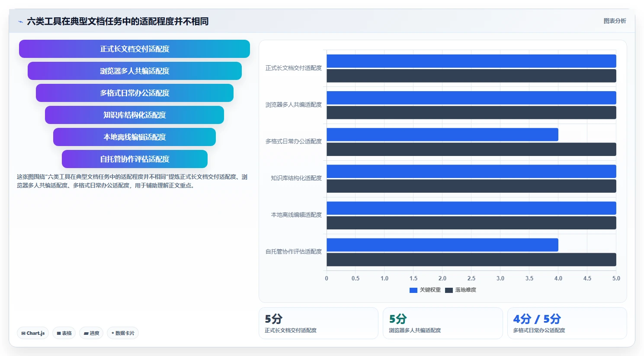Click the blue bar for 自托管协作评估适配度
This screenshot has width=644, height=356.
point(442,245)
